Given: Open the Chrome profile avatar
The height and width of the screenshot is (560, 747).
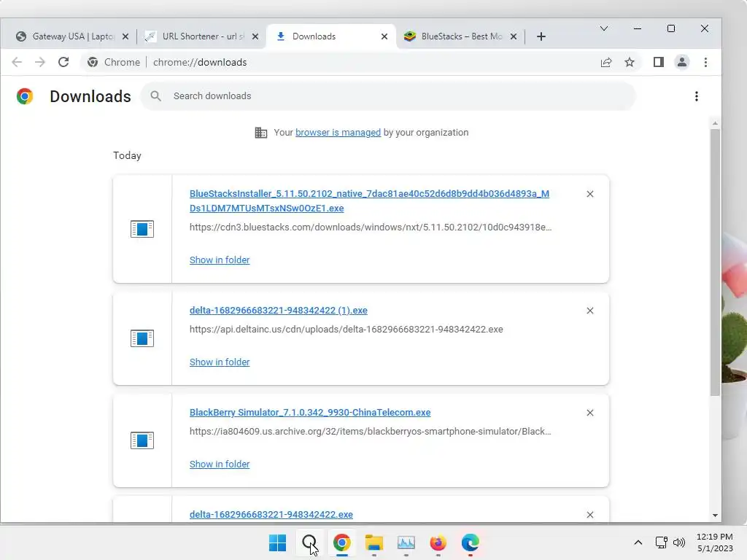Looking at the screenshot, I should [682, 62].
